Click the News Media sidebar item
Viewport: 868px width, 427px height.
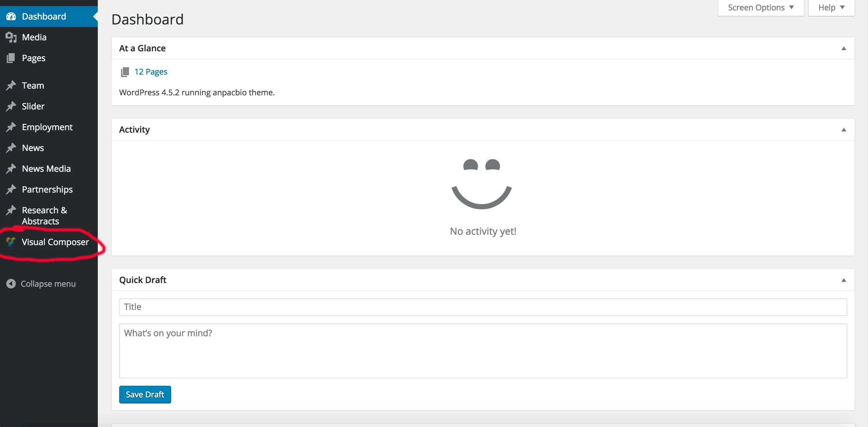click(x=46, y=168)
